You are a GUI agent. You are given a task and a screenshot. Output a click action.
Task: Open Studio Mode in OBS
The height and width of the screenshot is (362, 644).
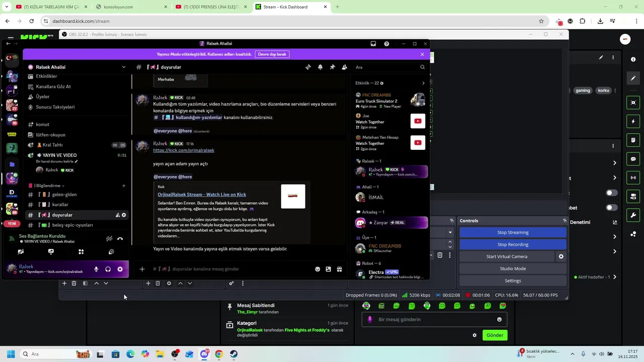pyautogui.click(x=513, y=268)
